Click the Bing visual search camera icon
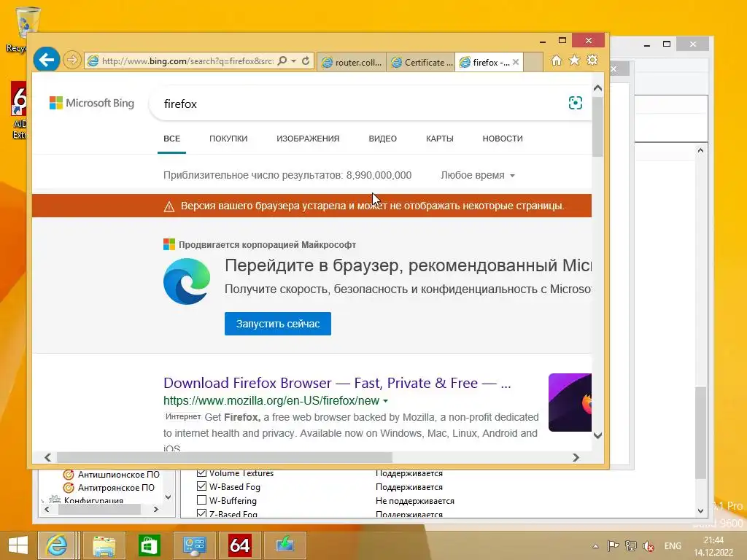 pos(576,103)
